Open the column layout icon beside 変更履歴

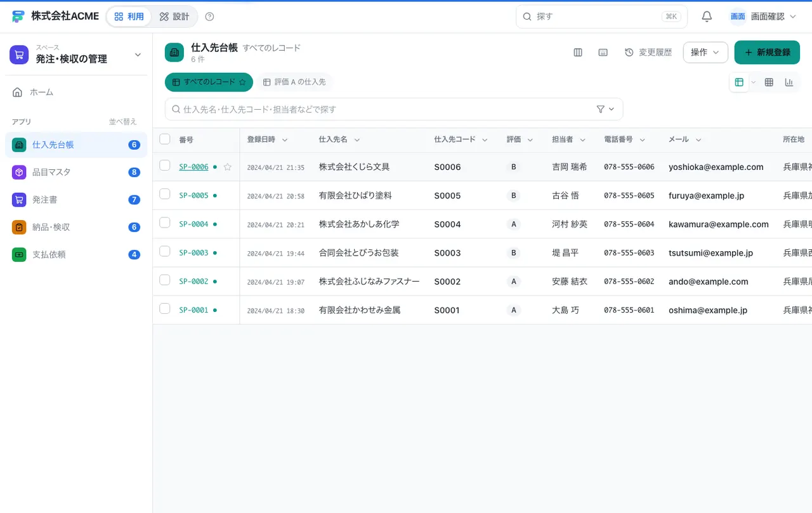[x=578, y=53]
